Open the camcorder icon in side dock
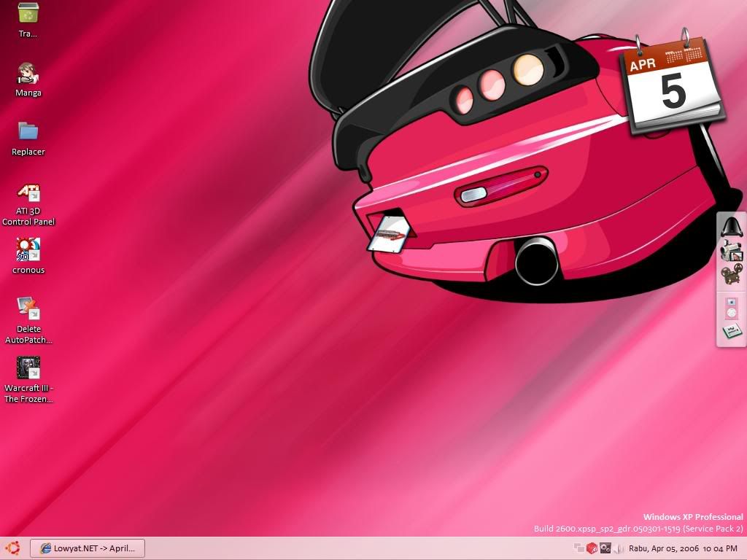Screen dimensions: 747x560 pos(731,252)
